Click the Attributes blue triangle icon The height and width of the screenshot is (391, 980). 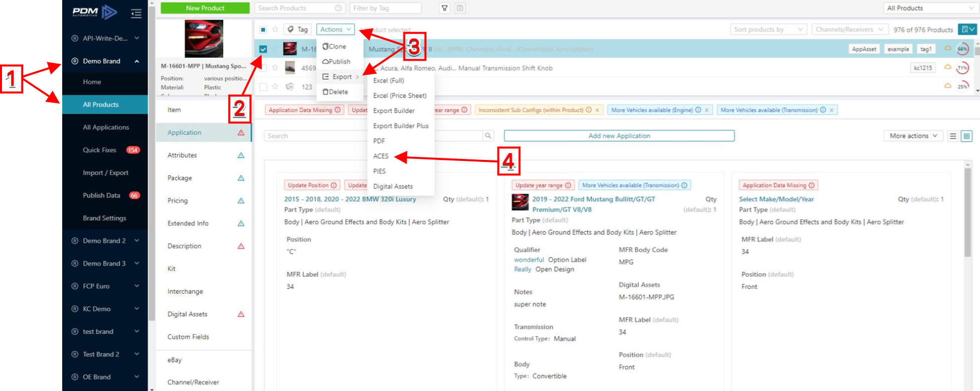[241, 155]
